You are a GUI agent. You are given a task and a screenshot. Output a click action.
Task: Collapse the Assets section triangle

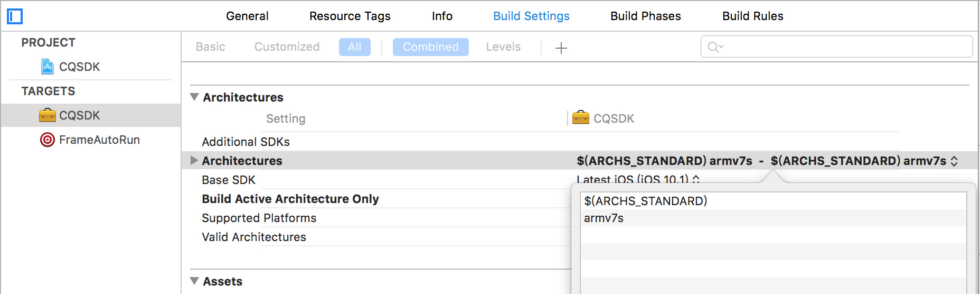194,281
